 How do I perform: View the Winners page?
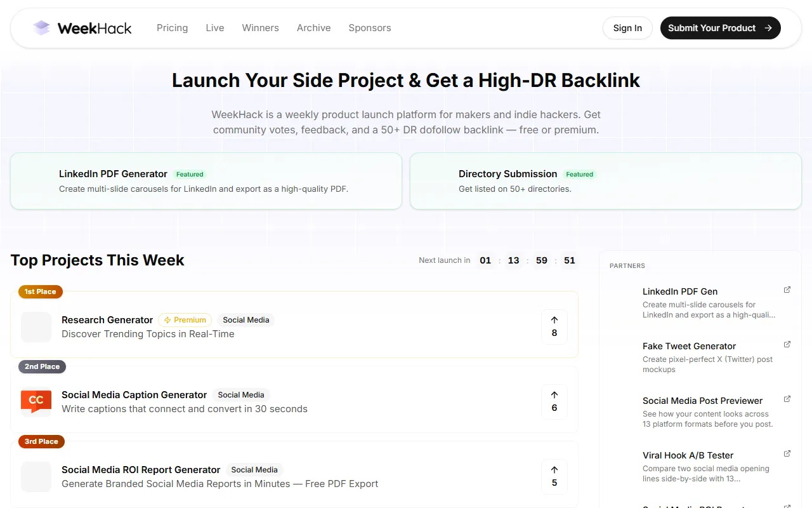pos(260,28)
